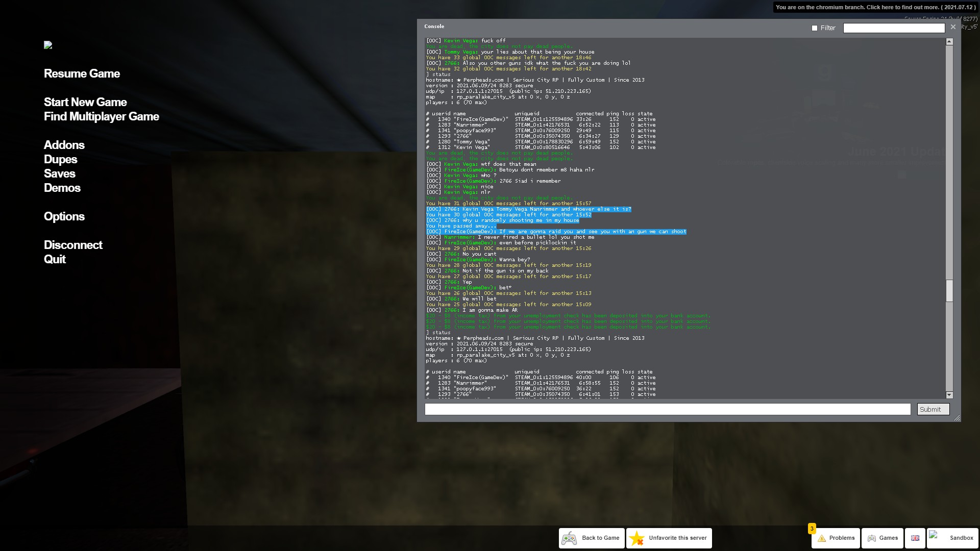This screenshot has width=980, height=551.
Task: Open language selector UK flag
Action: (915, 538)
